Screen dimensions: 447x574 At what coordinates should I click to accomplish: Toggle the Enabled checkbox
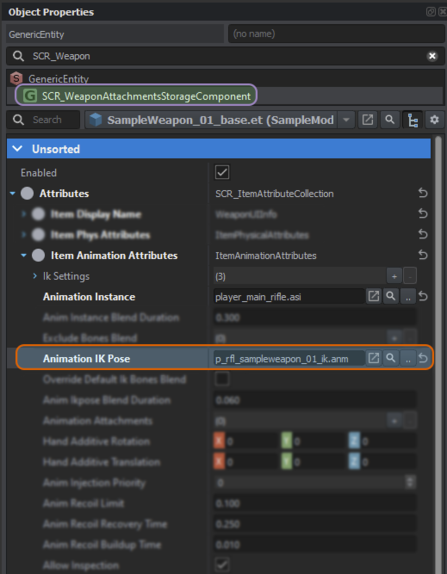(222, 172)
